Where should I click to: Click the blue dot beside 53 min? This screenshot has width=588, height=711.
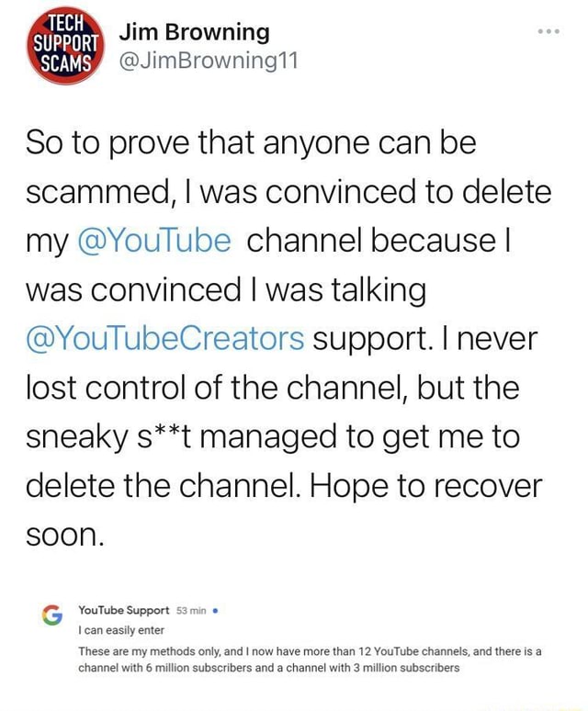point(214,610)
